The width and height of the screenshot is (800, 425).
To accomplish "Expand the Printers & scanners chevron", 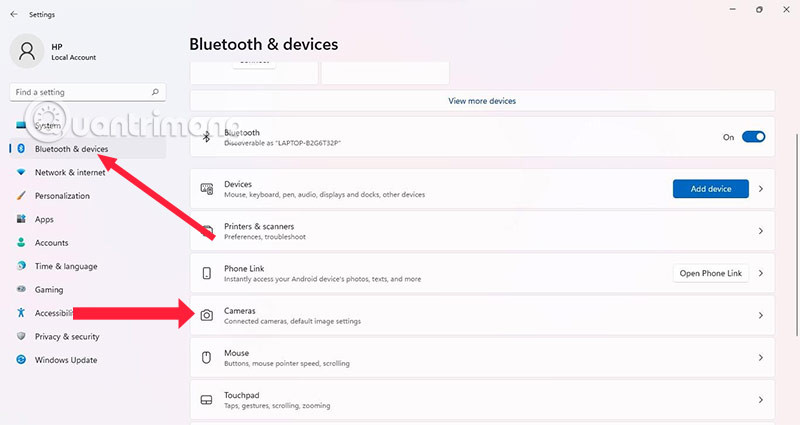I will (761, 231).
